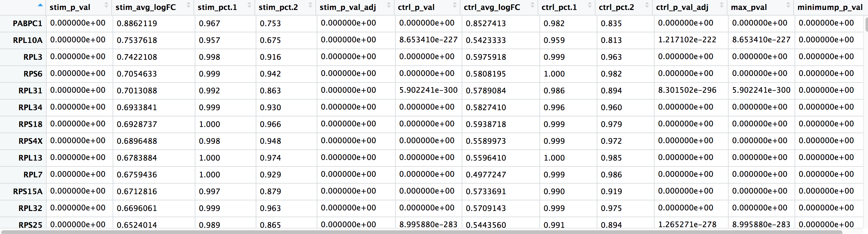Viewport: 868px width, 234px height.
Task: Click the value 1.217102e-222 for RPL10A
Action: [687, 40]
